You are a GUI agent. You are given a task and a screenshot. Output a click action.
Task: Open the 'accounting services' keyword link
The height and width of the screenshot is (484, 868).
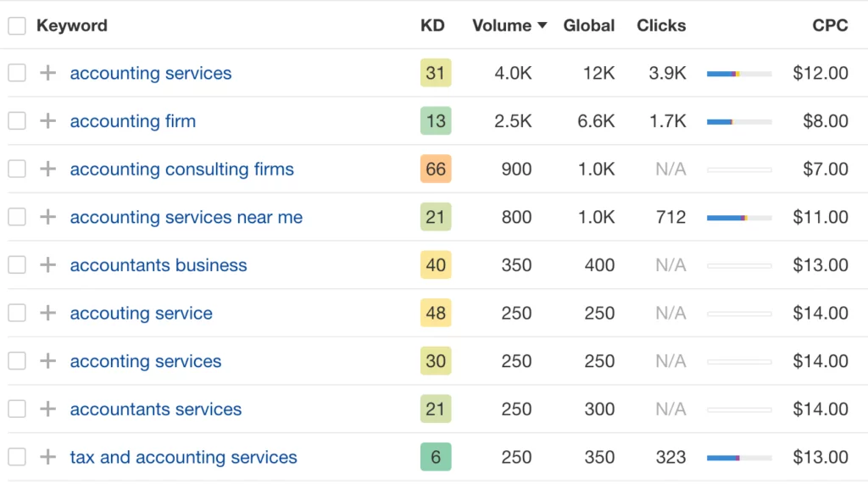(151, 73)
